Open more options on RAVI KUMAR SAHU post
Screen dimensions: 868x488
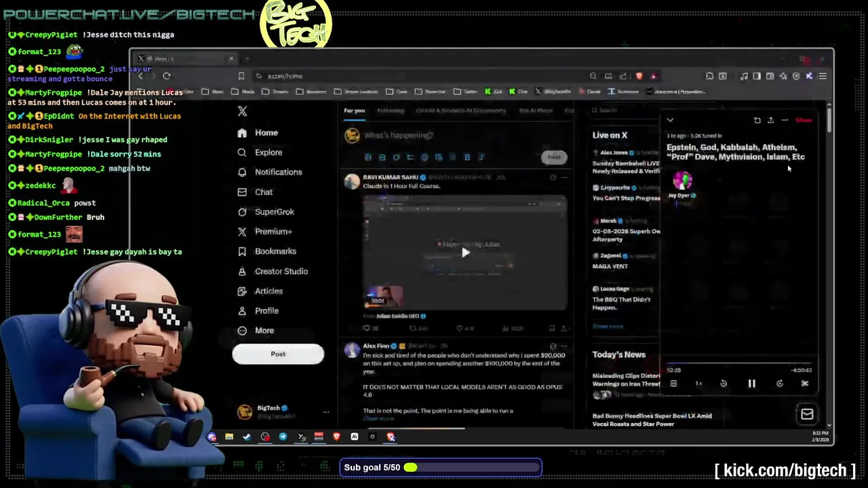[564, 178]
